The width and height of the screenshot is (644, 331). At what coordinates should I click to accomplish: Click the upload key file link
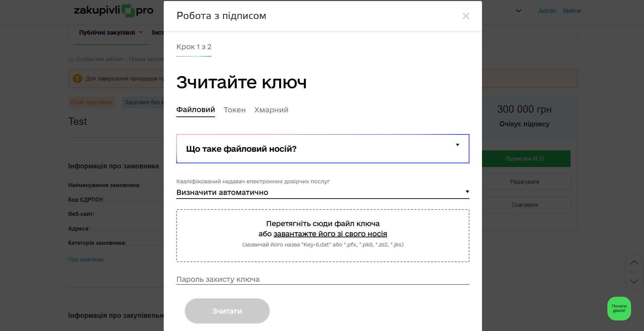click(x=330, y=234)
